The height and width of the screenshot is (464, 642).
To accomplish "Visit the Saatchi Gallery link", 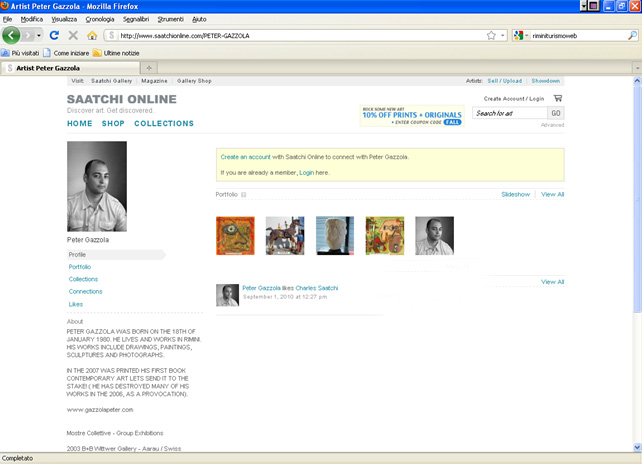I will [x=111, y=81].
